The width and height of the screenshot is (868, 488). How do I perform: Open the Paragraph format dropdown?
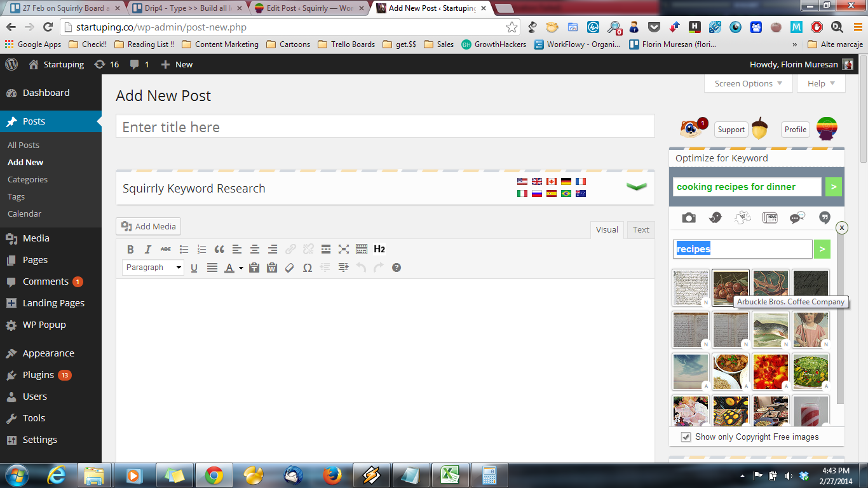(x=153, y=268)
